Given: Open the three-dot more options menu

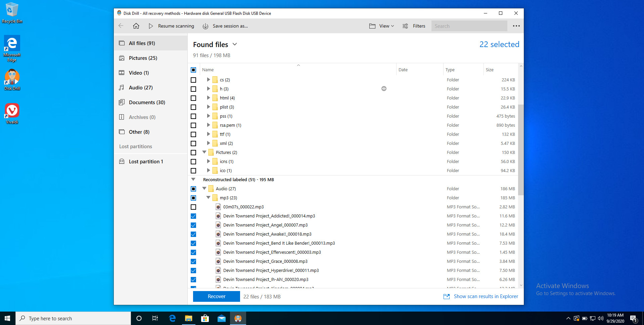Looking at the screenshot, I should coord(516,26).
